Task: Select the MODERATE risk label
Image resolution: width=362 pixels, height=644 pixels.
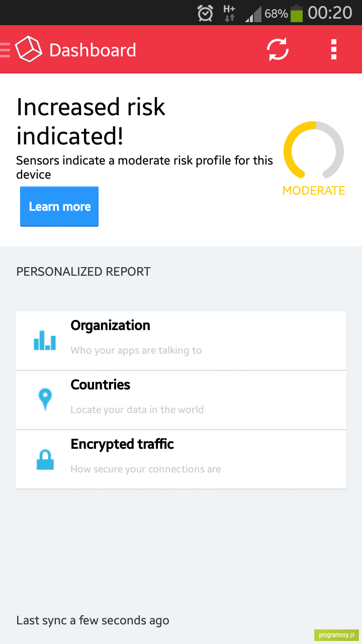Action: point(314,191)
